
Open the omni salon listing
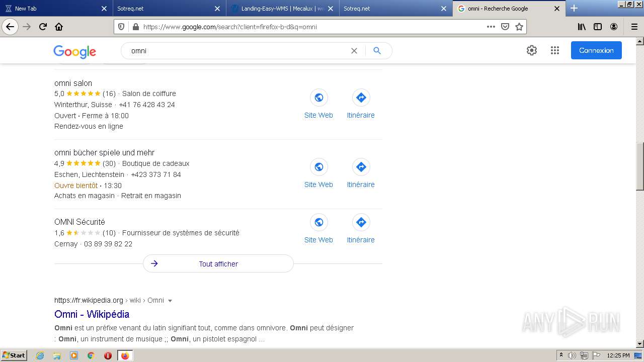(x=73, y=83)
